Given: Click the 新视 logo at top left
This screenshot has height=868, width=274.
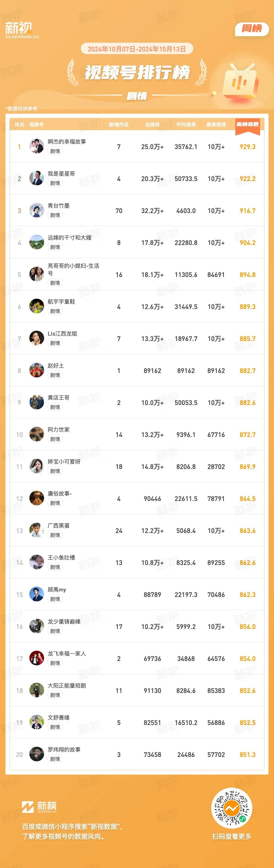Looking at the screenshot, I should pyautogui.click(x=22, y=30).
